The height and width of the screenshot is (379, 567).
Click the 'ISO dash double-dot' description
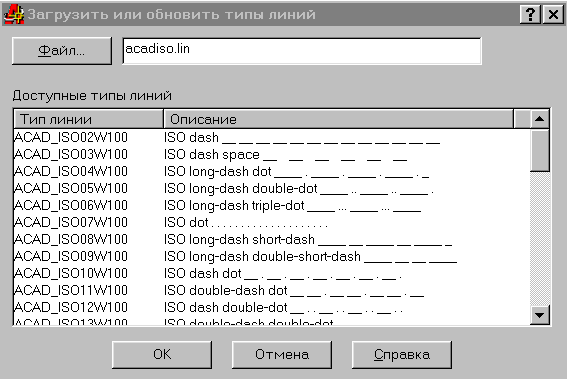(x=284, y=308)
